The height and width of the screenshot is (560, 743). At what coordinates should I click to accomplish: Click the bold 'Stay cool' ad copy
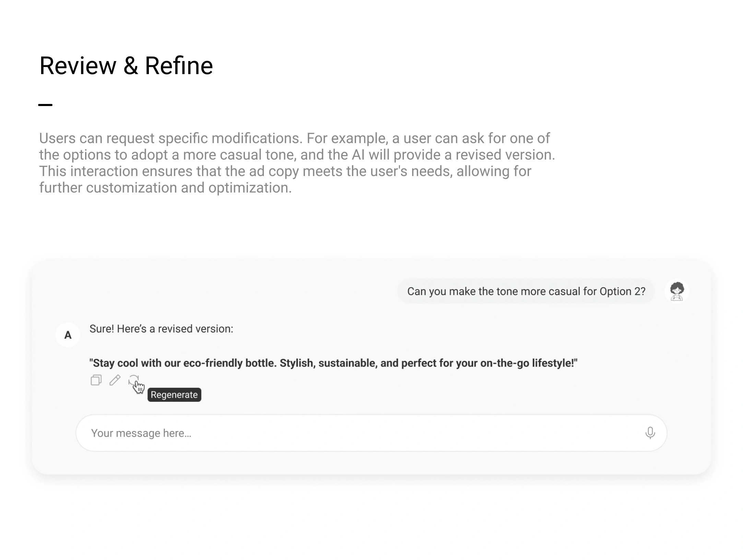click(x=114, y=363)
